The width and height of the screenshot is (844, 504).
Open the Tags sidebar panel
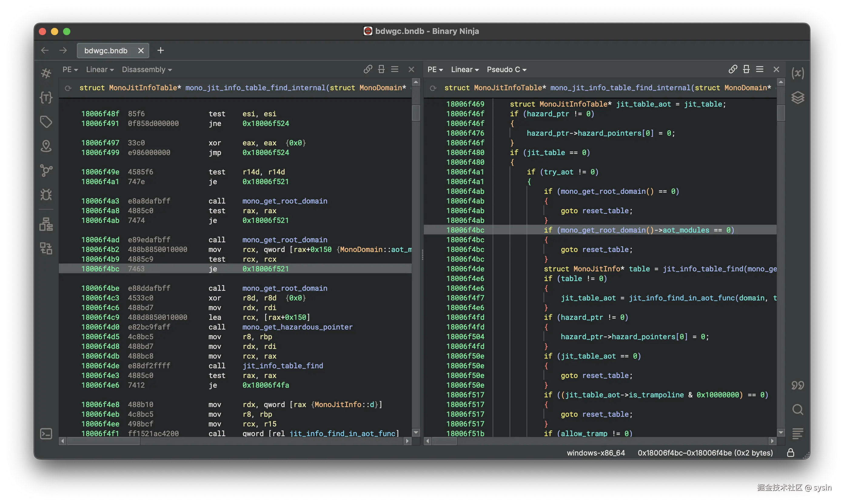tap(46, 121)
